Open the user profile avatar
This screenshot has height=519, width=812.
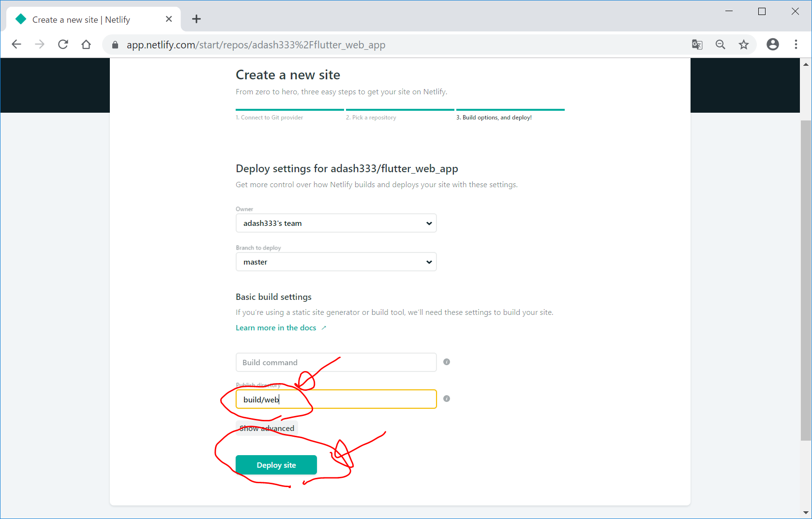point(772,44)
